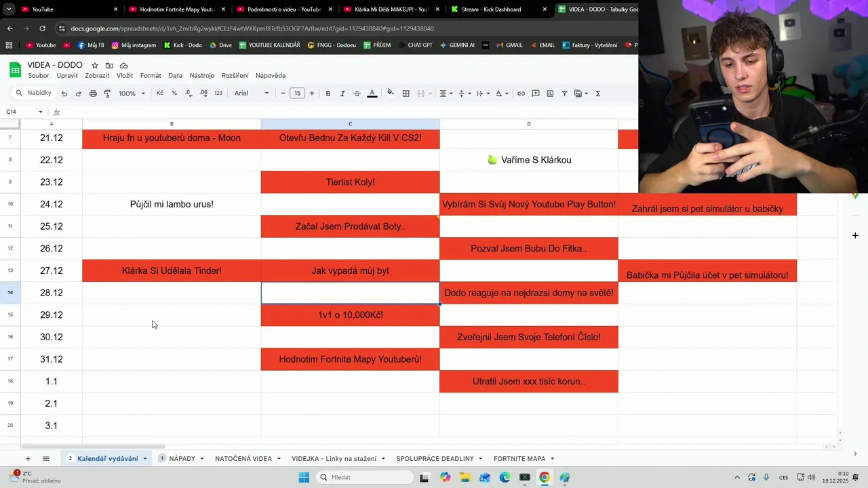Insert a link with the chain icon
The width and height of the screenshot is (868, 488).
point(521,94)
